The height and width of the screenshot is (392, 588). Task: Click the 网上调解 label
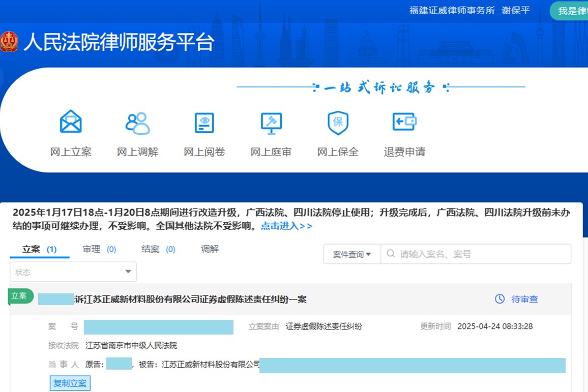138,152
